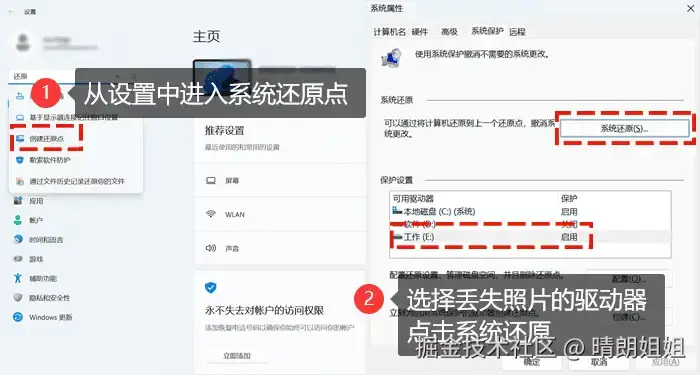Select 创建还原点 search result
Image resolution: width=700 pixels, height=375 pixels.
point(46,139)
